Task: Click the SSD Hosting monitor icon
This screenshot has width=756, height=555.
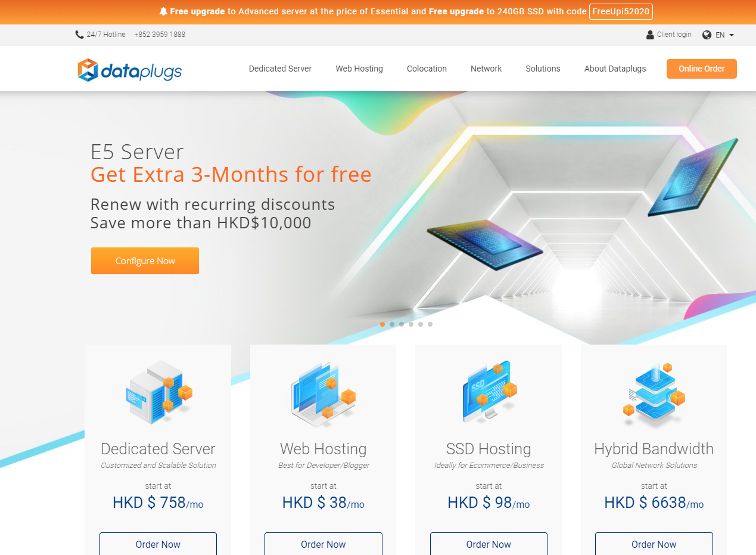Action: [489, 392]
